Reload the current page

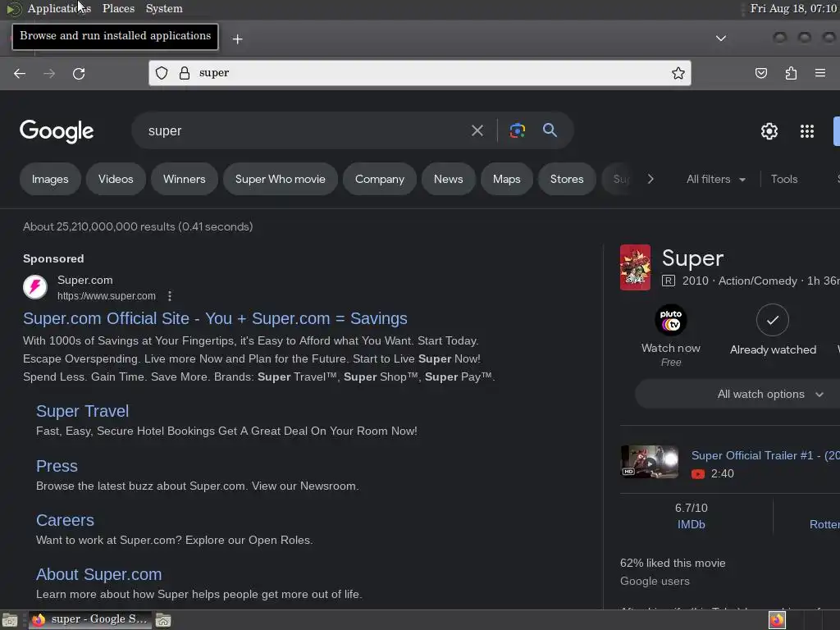pos(79,73)
